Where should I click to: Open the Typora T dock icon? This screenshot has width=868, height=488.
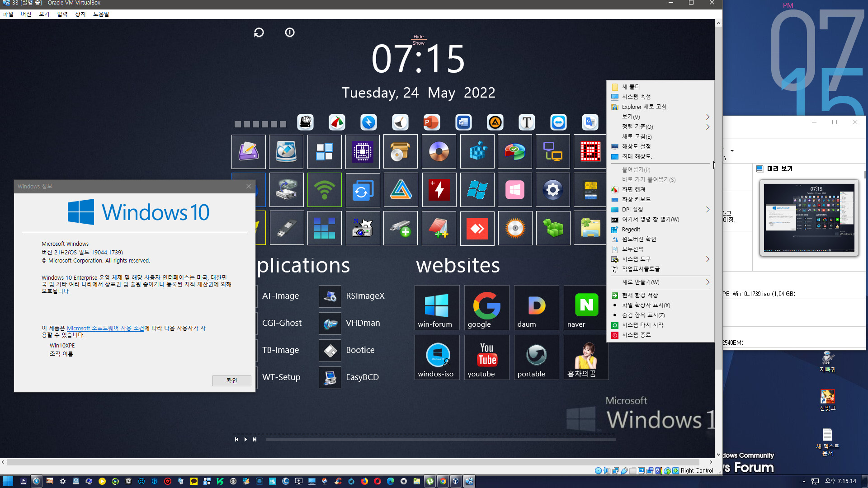tap(527, 122)
